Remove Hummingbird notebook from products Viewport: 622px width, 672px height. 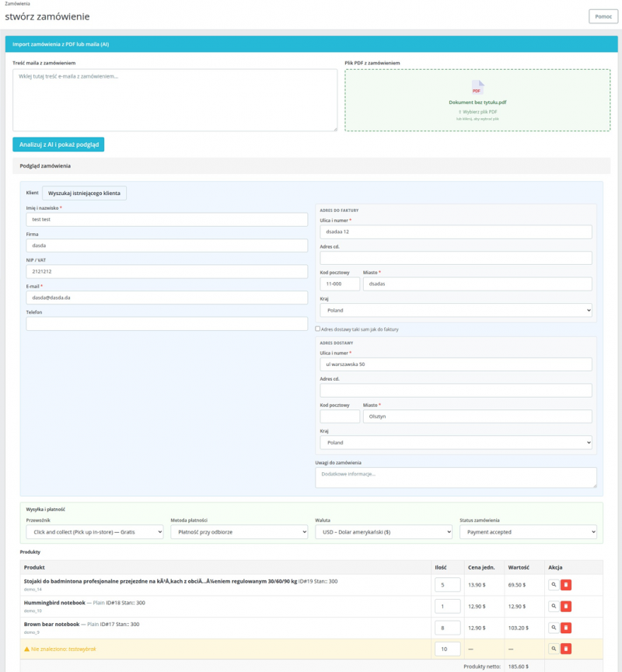point(566,606)
